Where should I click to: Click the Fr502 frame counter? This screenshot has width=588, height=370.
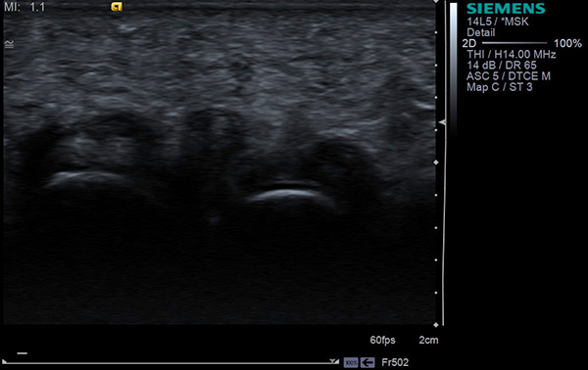[395, 362]
